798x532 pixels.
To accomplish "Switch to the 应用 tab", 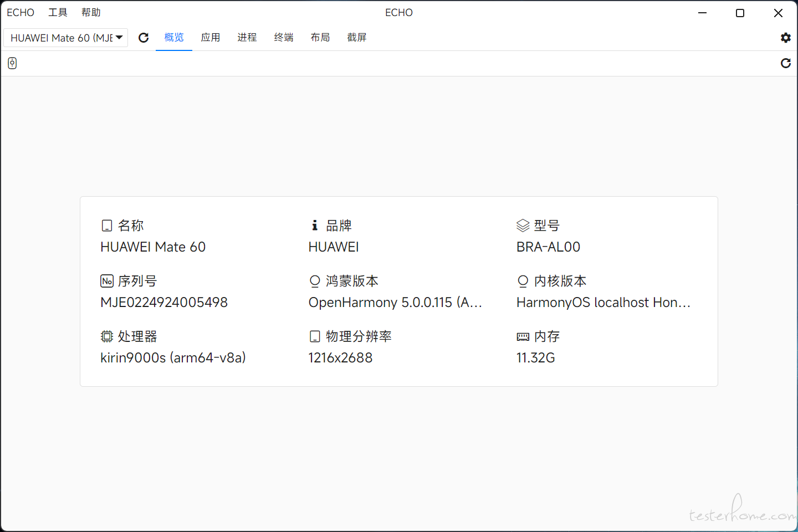I will click(x=211, y=38).
